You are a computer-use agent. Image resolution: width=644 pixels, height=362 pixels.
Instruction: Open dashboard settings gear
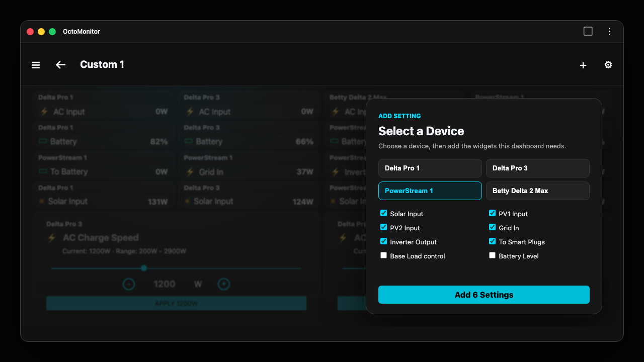608,65
